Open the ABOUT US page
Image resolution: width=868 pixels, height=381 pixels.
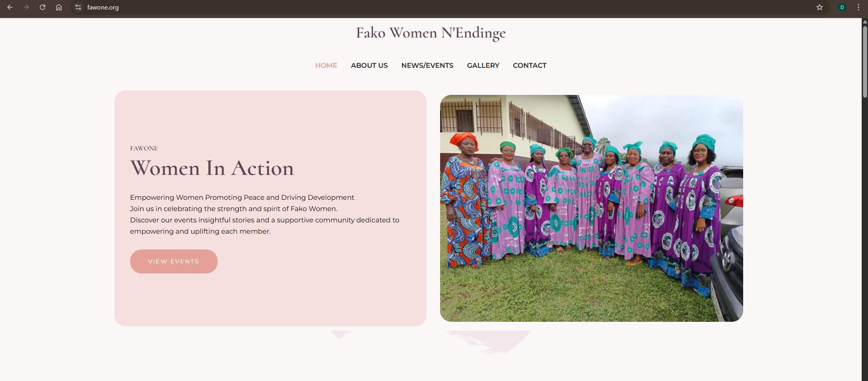[x=369, y=66]
